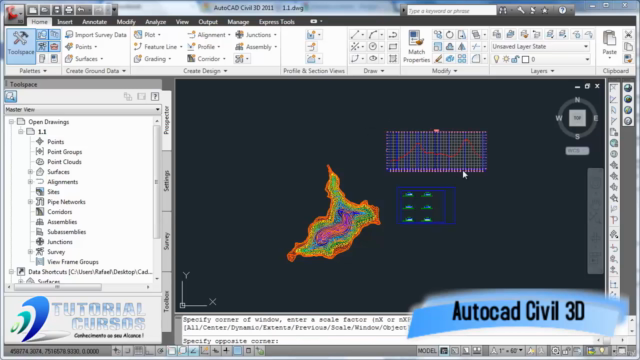Screen dimensions: 640x360
Task: Click the Plot printer icon in quick access toolbar
Action: 69,10
